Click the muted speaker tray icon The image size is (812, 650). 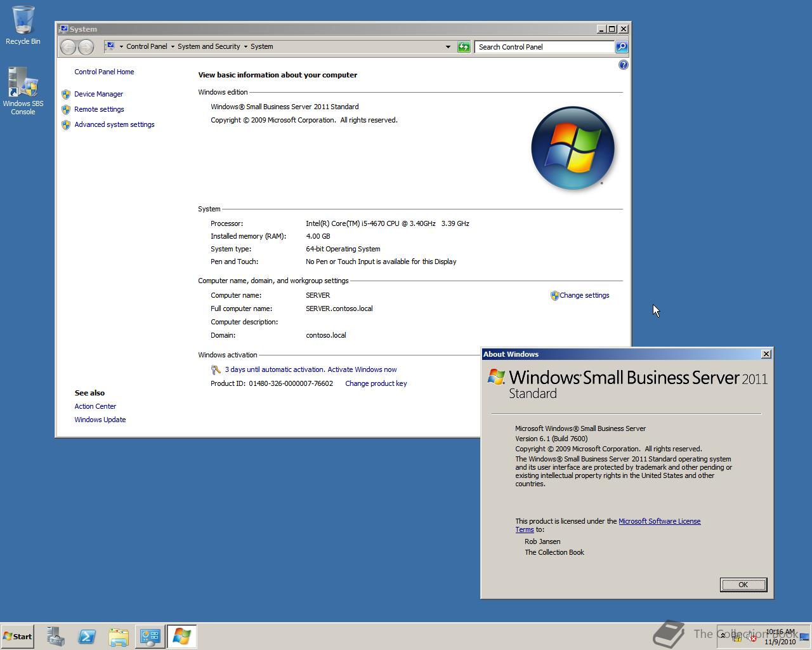(x=752, y=638)
